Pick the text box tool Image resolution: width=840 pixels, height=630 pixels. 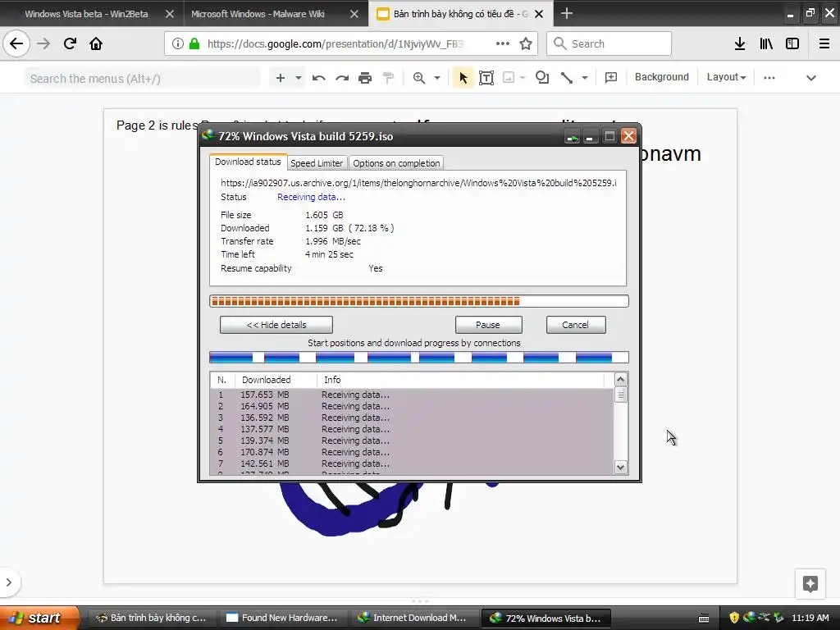pos(486,78)
